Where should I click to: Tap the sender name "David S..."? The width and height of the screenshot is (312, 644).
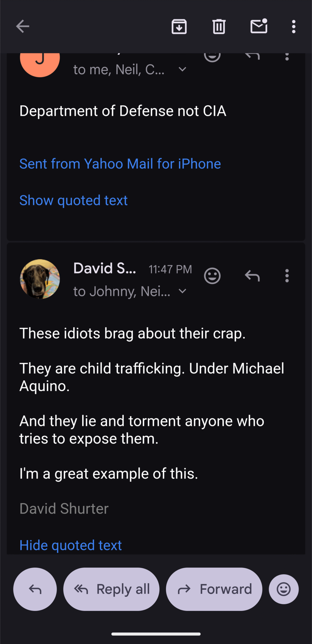pos(105,268)
